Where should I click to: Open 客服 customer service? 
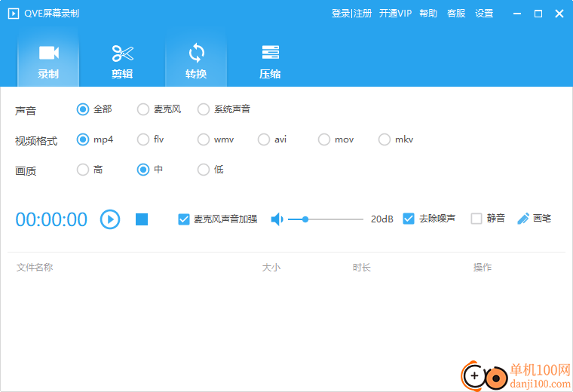456,14
